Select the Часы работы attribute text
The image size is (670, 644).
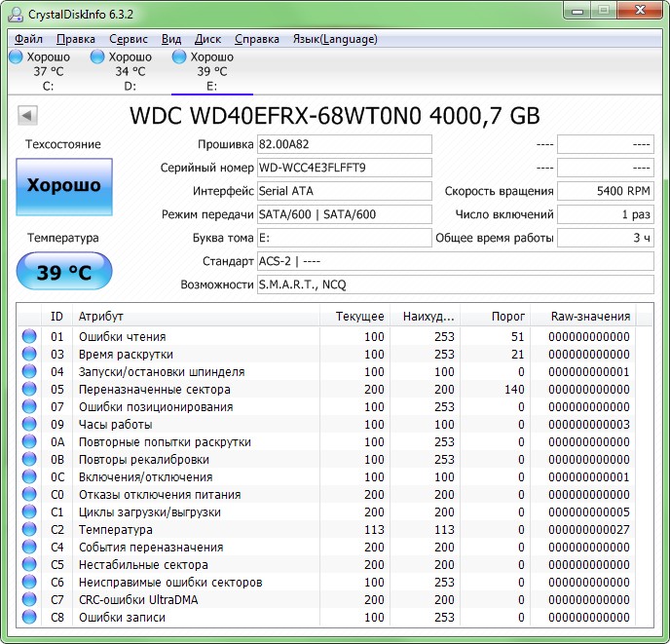tap(115, 425)
